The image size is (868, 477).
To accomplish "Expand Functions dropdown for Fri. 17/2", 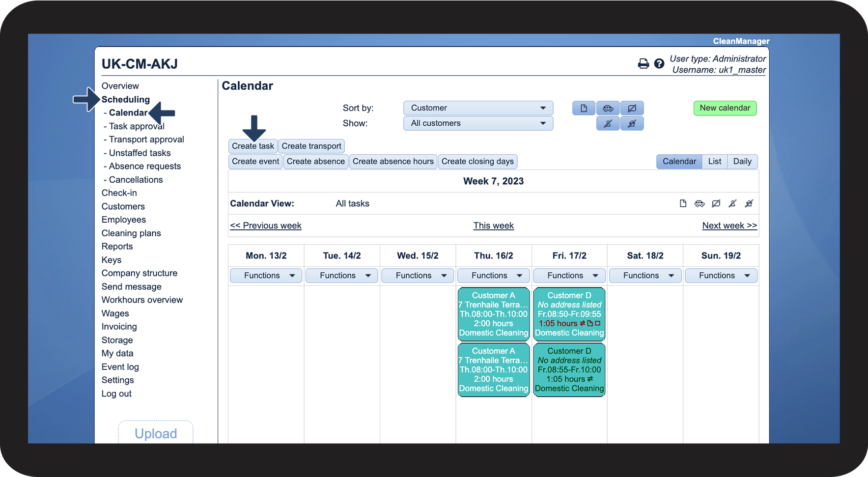I will [569, 276].
